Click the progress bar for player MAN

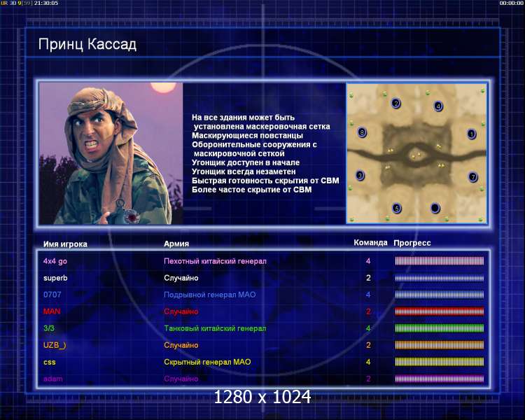pos(439,311)
